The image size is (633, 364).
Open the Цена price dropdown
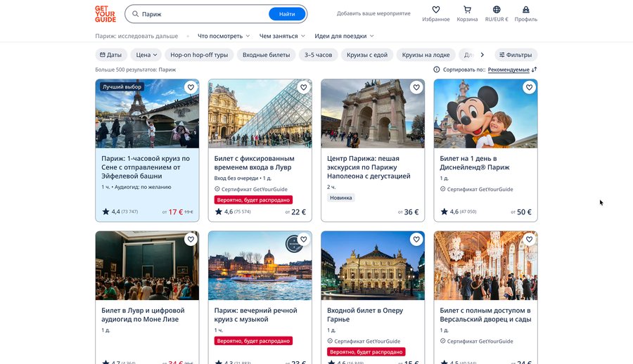tap(146, 55)
